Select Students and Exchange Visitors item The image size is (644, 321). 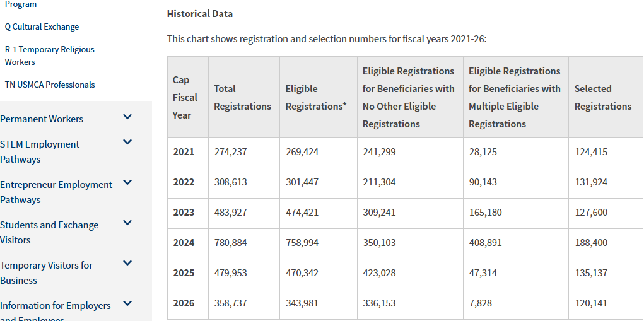(x=49, y=232)
